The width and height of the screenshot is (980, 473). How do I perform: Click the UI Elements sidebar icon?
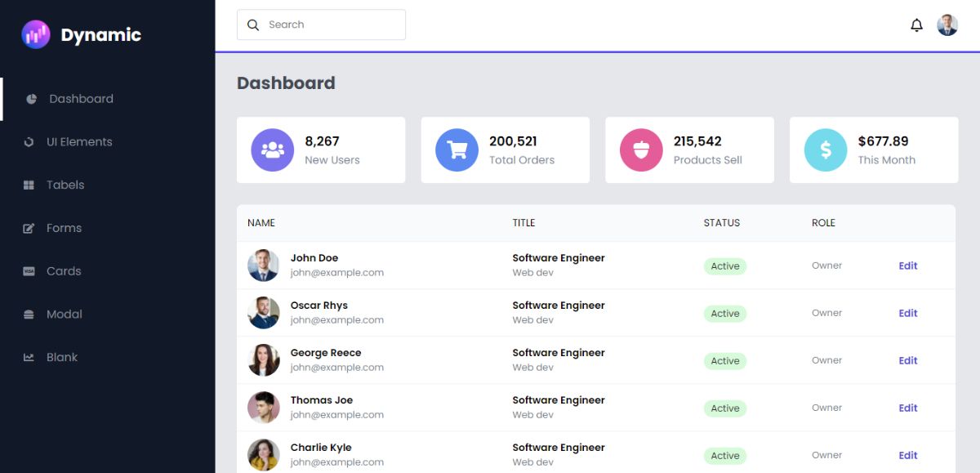pos(29,142)
